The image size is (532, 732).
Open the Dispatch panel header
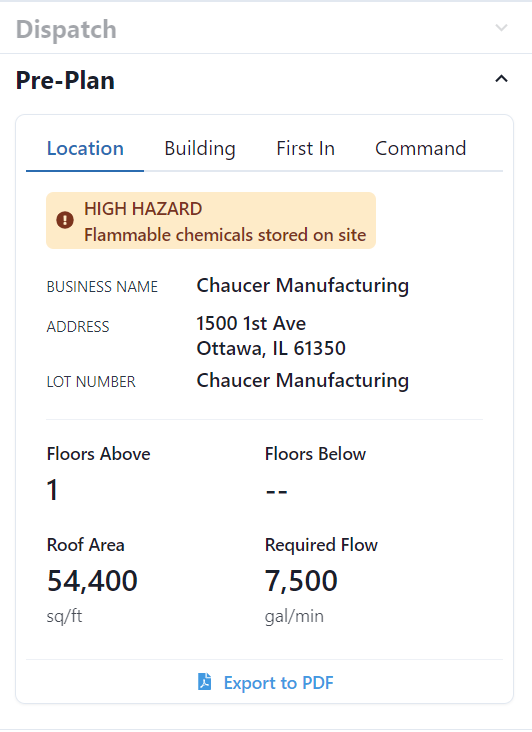pos(266,28)
